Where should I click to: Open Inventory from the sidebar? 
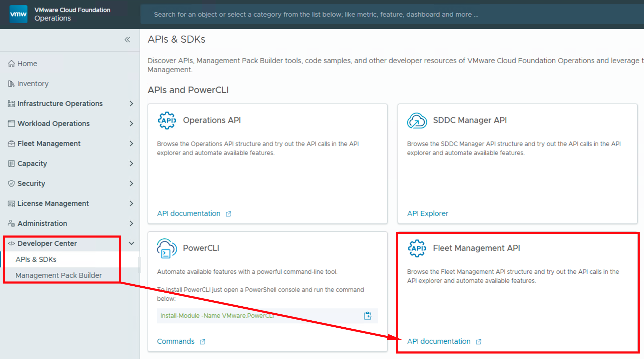[x=33, y=84]
